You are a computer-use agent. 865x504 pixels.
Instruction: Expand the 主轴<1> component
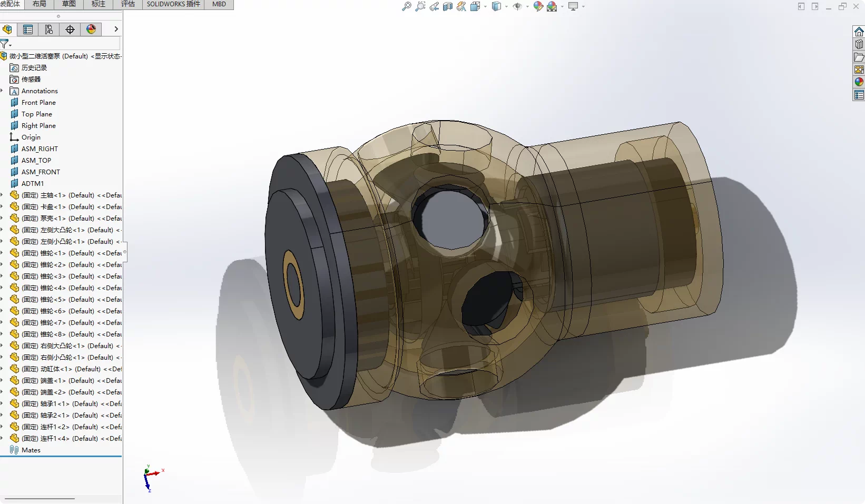[2, 195]
